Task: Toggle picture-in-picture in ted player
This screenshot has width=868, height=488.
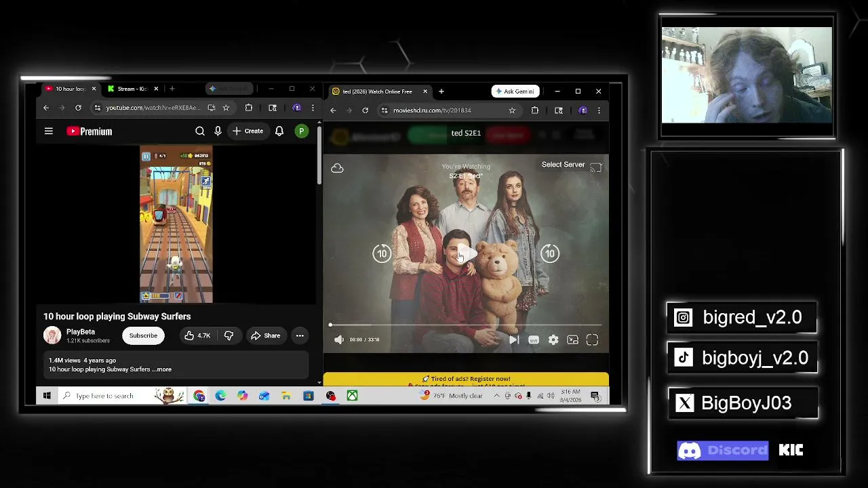Action: click(573, 340)
